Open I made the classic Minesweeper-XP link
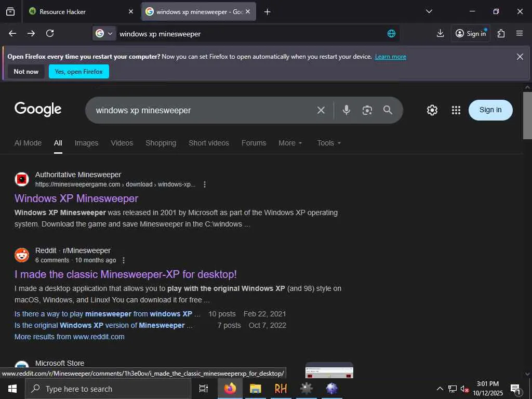Image resolution: width=532 pixels, height=399 pixels. [x=126, y=274]
